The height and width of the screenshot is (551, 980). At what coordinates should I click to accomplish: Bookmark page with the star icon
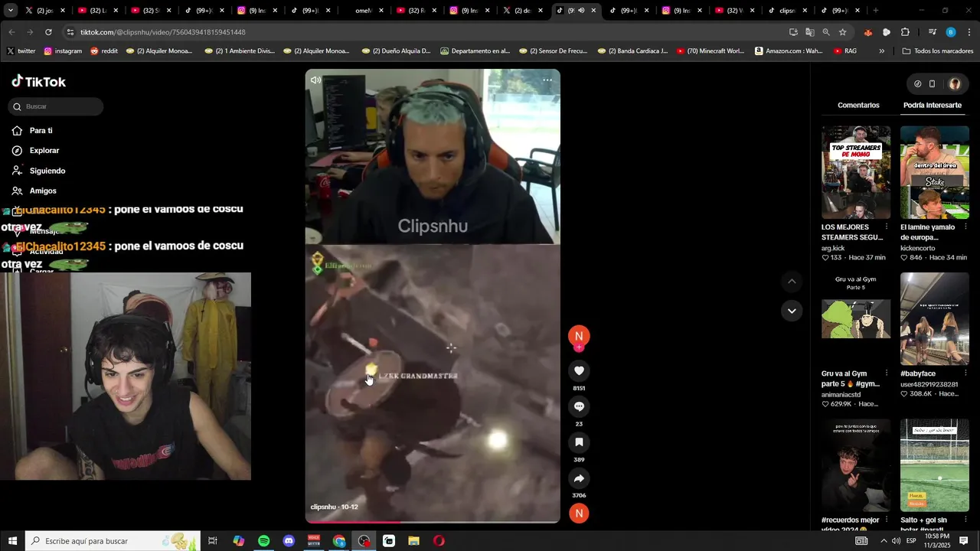click(x=842, y=32)
